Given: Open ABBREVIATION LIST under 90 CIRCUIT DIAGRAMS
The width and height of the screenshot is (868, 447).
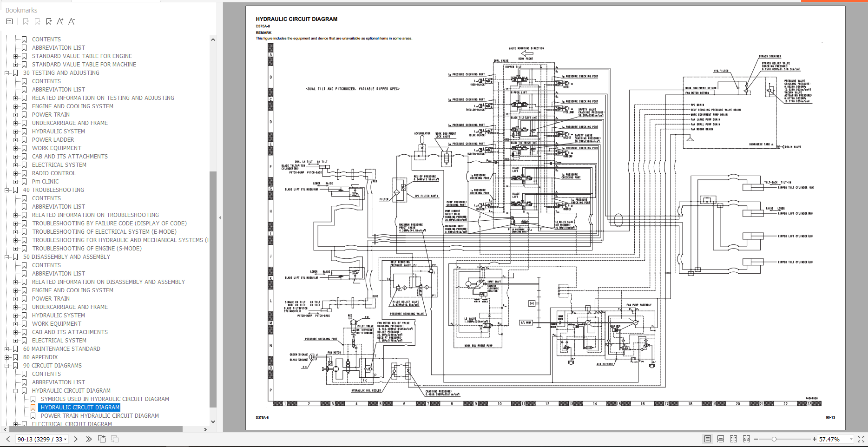Looking at the screenshot, I should click(x=59, y=382).
